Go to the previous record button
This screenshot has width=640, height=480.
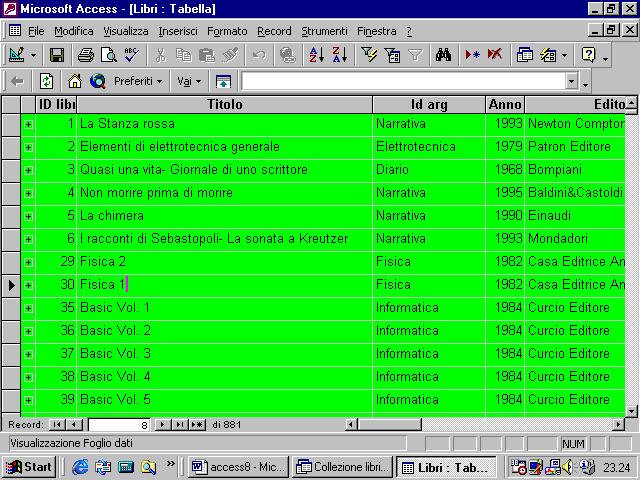pos(74,425)
